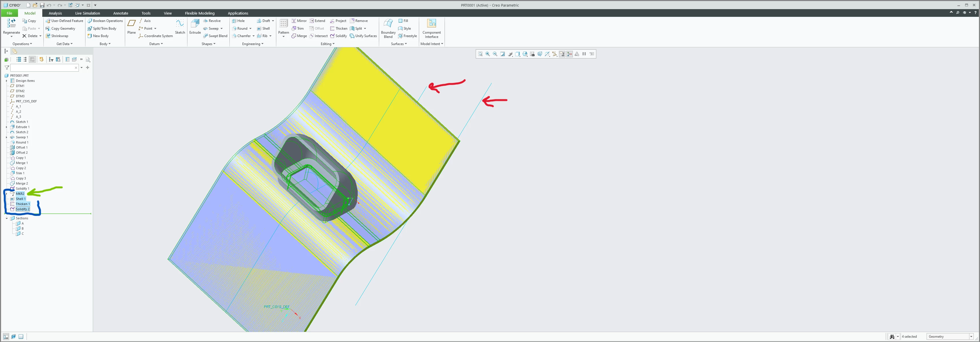The image size is (980, 342).
Task: Click Zoom In in graphics toolbar
Action: point(488,54)
